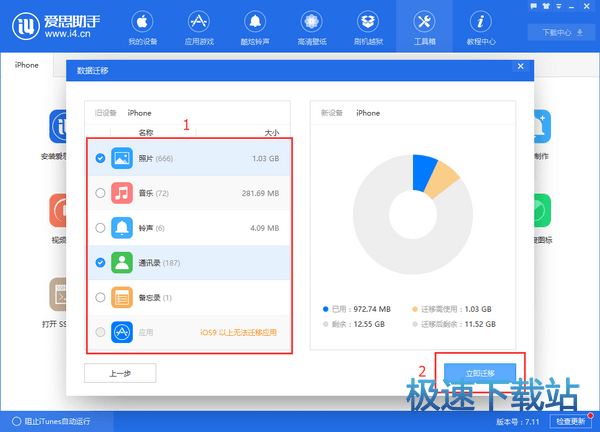Click the orange 视频 icon at left
Screen dimensions: 600x432
click(x=58, y=210)
